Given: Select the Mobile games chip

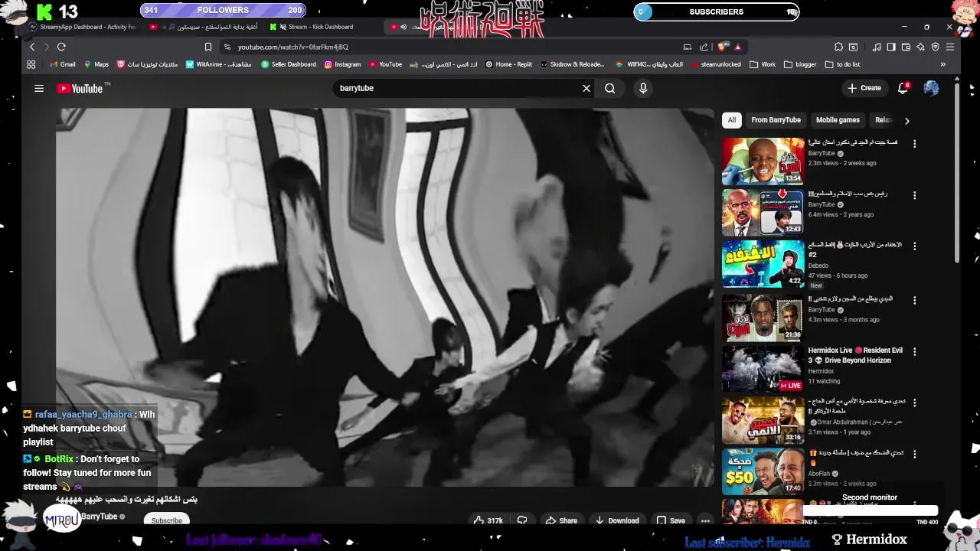Looking at the screenshot, I should pyautogui.click(x=838, y=120).
